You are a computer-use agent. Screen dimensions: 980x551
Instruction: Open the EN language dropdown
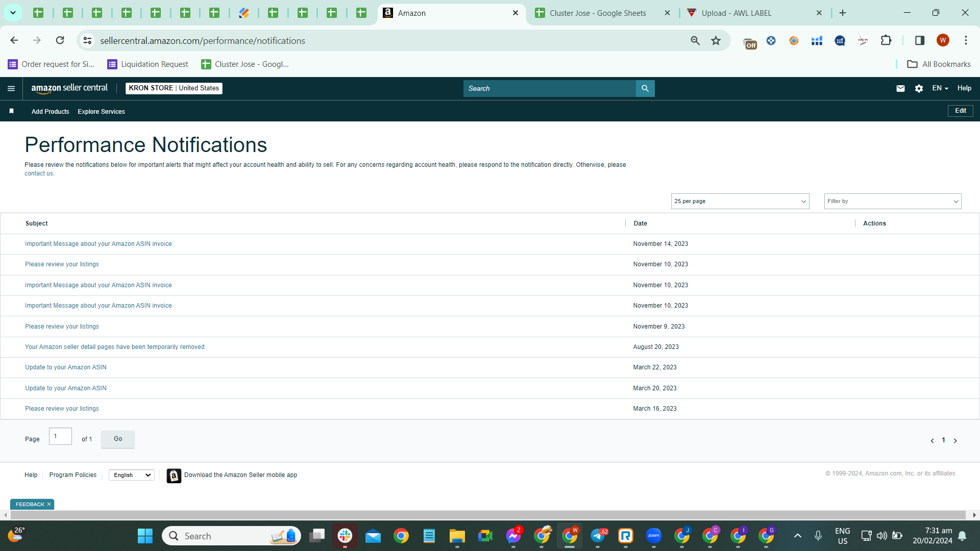(940, 88)
